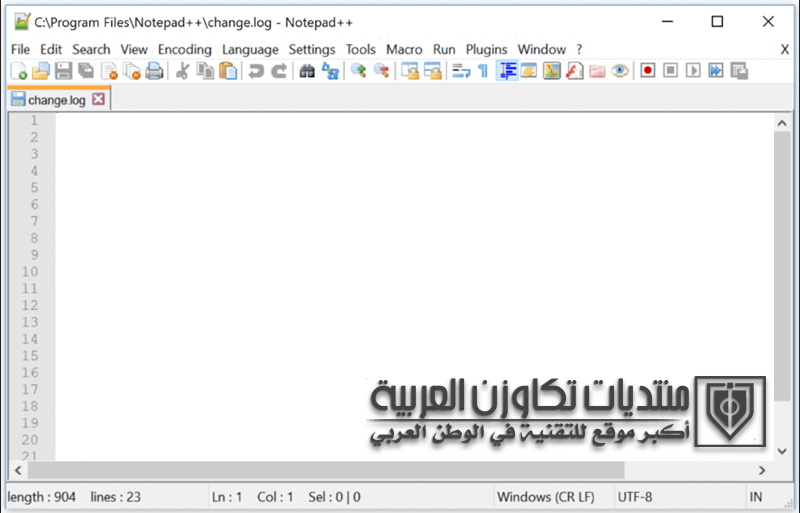Click the horizontal scrollbar left arrow
The height and width of the screenshot is (513, 800).
tap(18, 470)
